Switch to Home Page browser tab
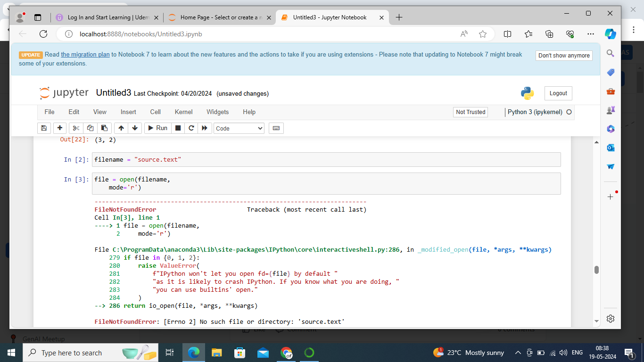This screenshot has width=644, height=362. pos(217,17)
